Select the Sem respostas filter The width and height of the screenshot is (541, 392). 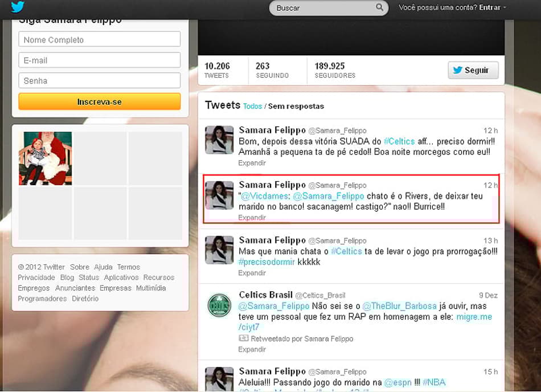pyautogui.click(x=296, y=107)
